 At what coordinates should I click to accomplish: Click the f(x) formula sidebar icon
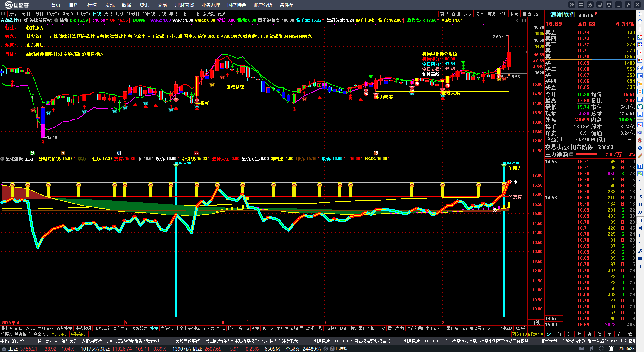[x=640, y=107]
